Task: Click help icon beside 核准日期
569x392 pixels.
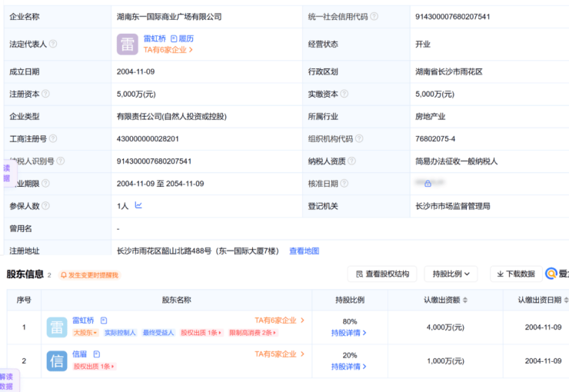Action: (x=344, y=184)
